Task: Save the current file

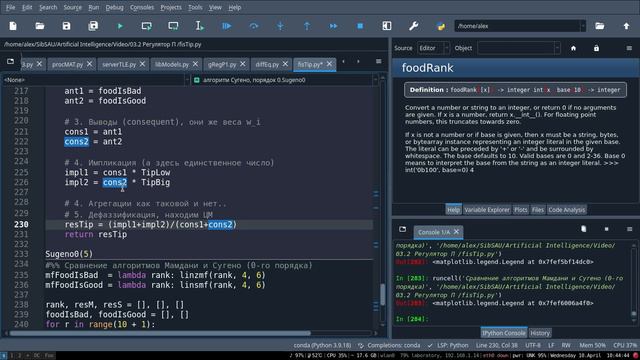Action: click(x=66, y=26)
